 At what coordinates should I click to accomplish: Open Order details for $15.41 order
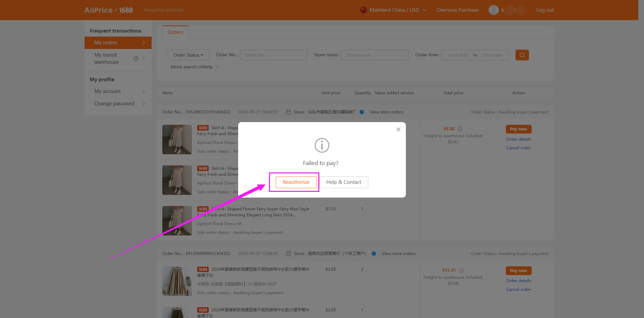[518, 281]
